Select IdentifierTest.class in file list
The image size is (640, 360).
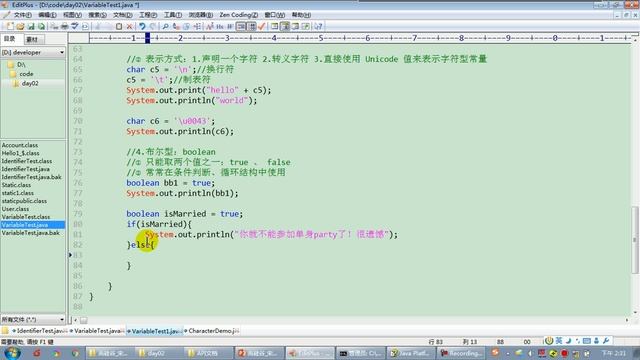pos(27,161)
